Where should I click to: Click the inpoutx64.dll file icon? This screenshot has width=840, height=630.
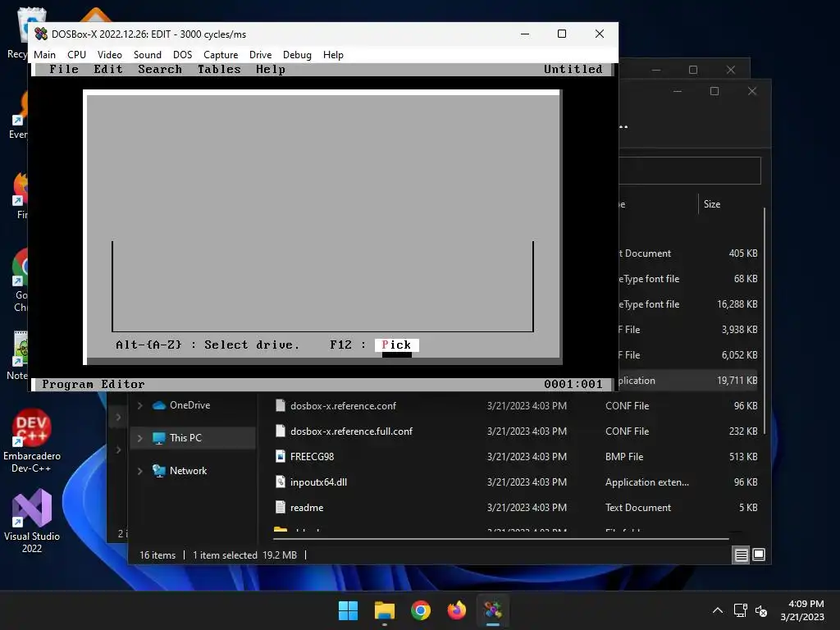281,482
